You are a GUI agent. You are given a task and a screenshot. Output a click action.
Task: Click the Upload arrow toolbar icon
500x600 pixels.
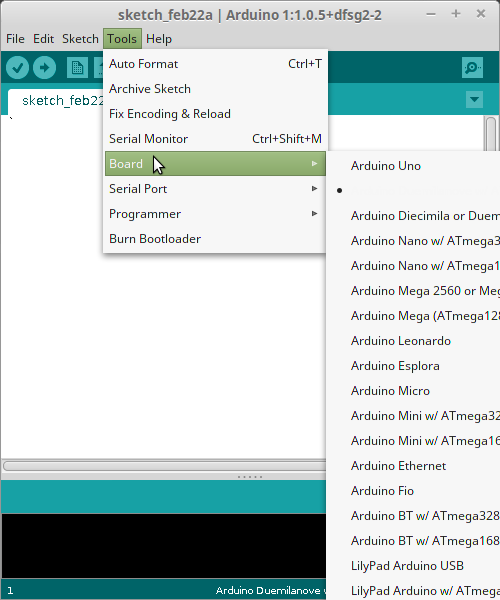[x=44, y=68]
